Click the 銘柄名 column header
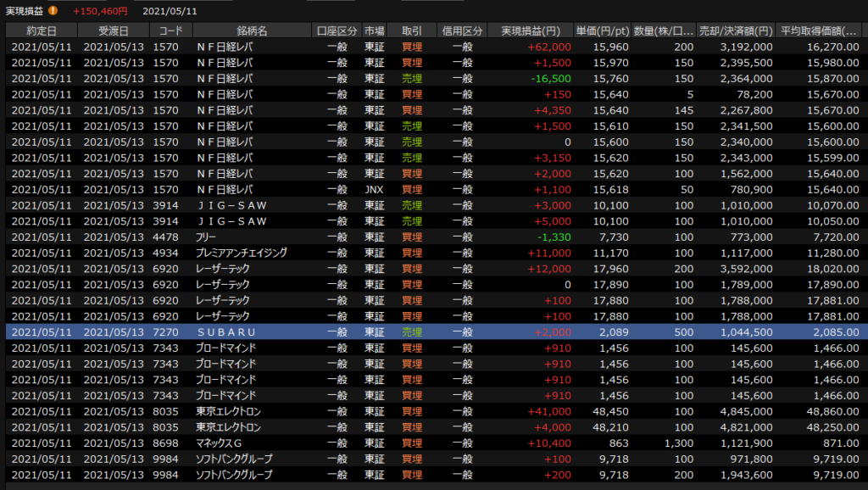The height and width of the screenshot is (490, 868). tap(251, 31)
